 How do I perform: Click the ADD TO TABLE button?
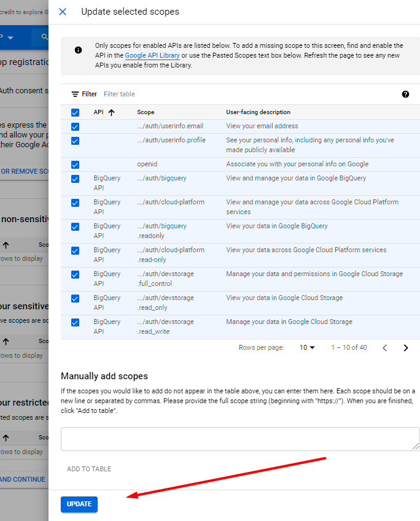tap(89, 469)
